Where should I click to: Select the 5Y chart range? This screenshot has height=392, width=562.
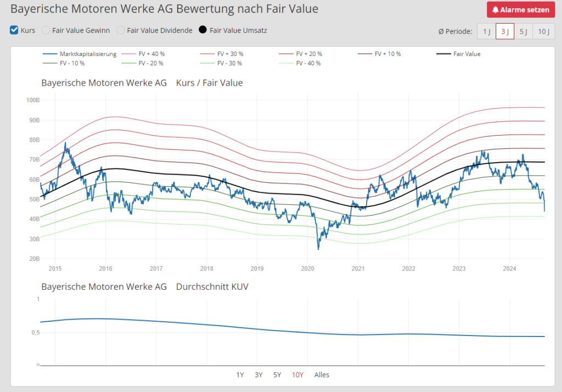coord(277,375)
